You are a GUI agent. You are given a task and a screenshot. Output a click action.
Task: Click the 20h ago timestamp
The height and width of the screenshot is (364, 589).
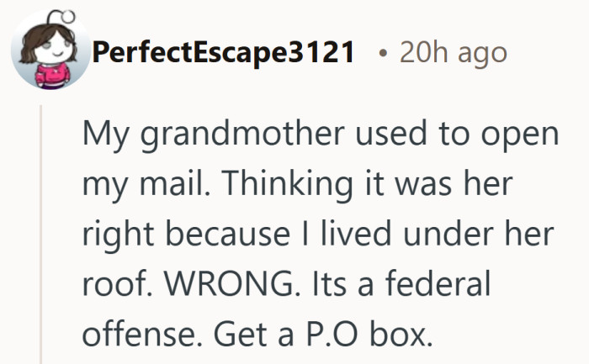click(x=454, y=53)
